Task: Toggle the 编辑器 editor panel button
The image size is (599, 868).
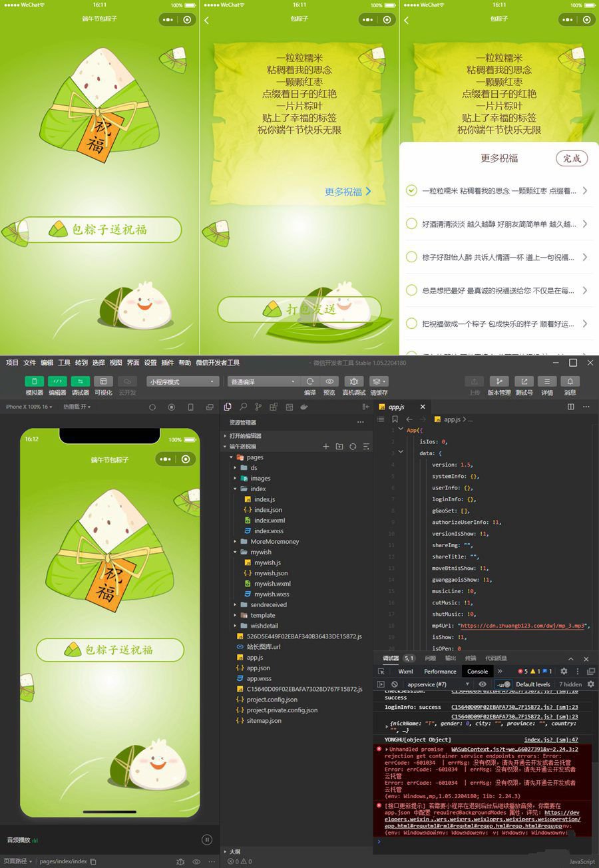Action: (57, 381)
